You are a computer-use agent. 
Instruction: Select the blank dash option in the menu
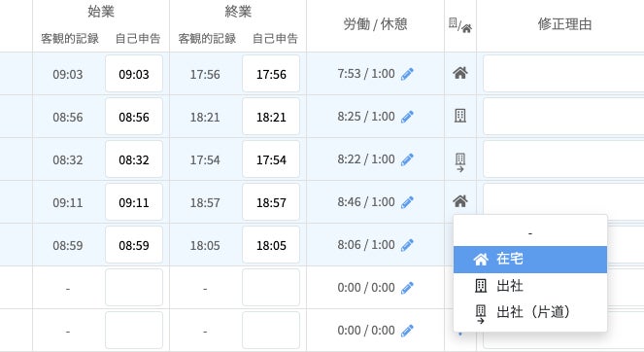pyautogui.click(x=530, y=233)
